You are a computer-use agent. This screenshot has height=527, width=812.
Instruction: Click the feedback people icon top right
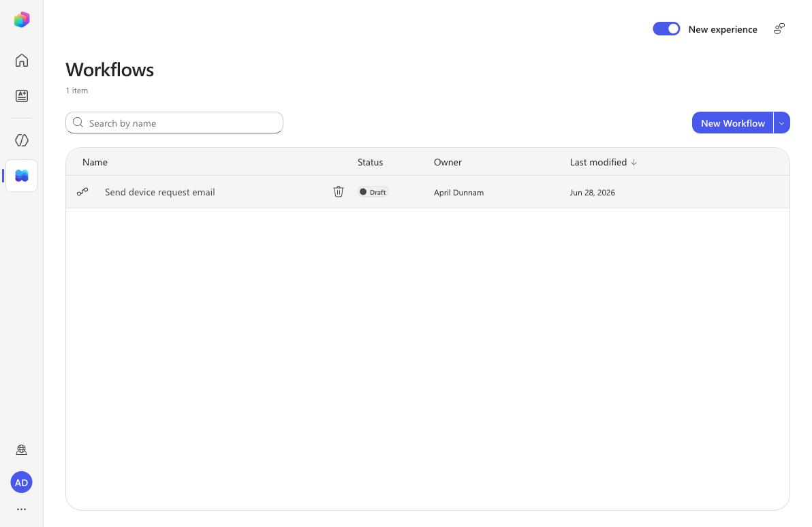[x=779, y=29]
